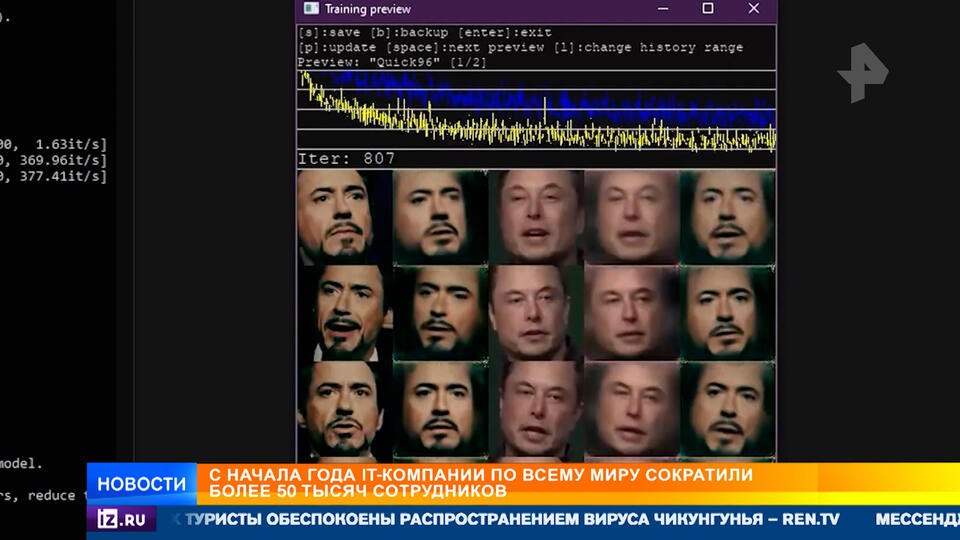Close the Training preview window
The image size is (960, 540).
tap(754, 9)
